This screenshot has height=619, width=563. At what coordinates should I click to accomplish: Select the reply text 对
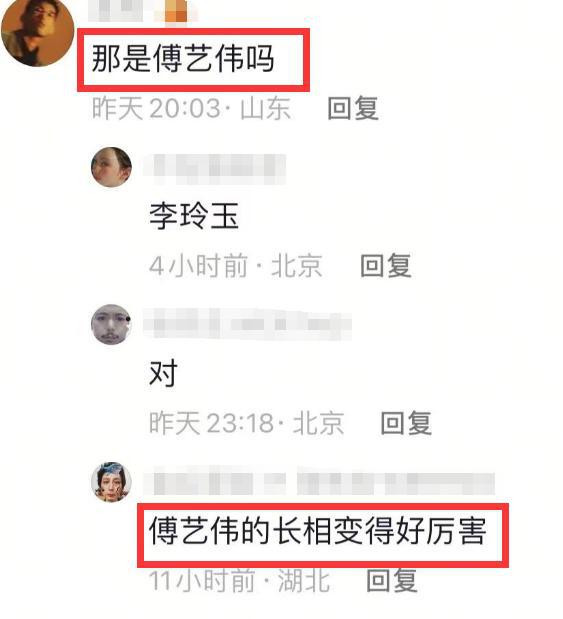coord(163,373)
